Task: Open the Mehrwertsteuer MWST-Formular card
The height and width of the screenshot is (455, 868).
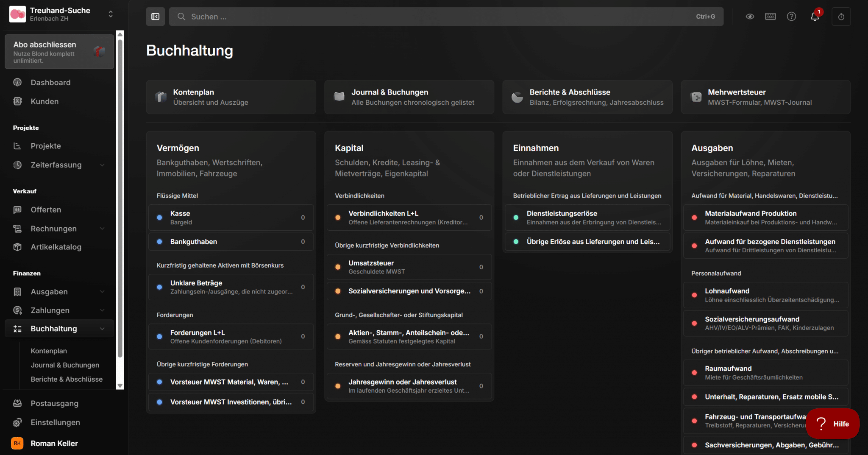Action: (765, 97)
